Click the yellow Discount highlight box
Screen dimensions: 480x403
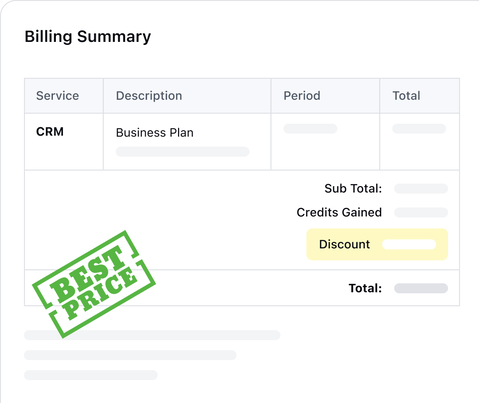pos(377,244)
